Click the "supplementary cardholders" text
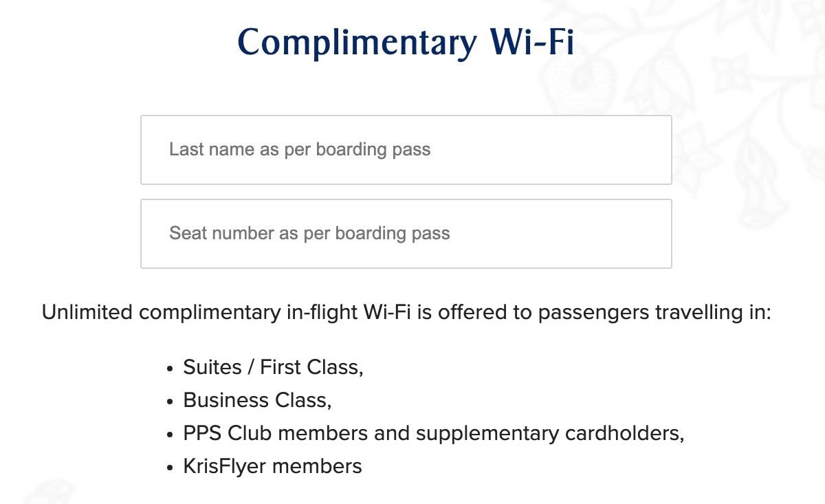825x504 pixels. pos(549,434)
